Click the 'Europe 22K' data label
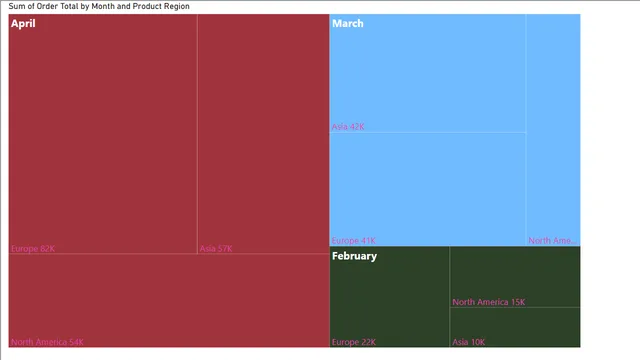The width and height of the screenshot is (640, 360). click(x=354, y=342)
